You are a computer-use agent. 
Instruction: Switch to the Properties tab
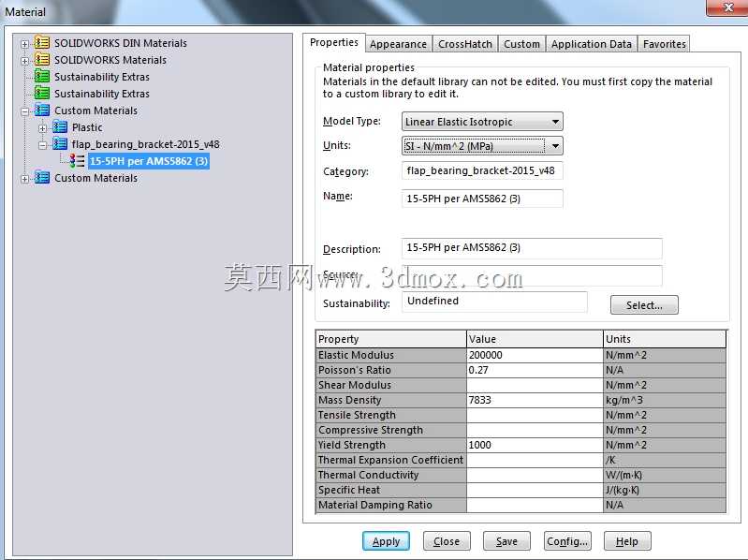(x=334, y=42)
